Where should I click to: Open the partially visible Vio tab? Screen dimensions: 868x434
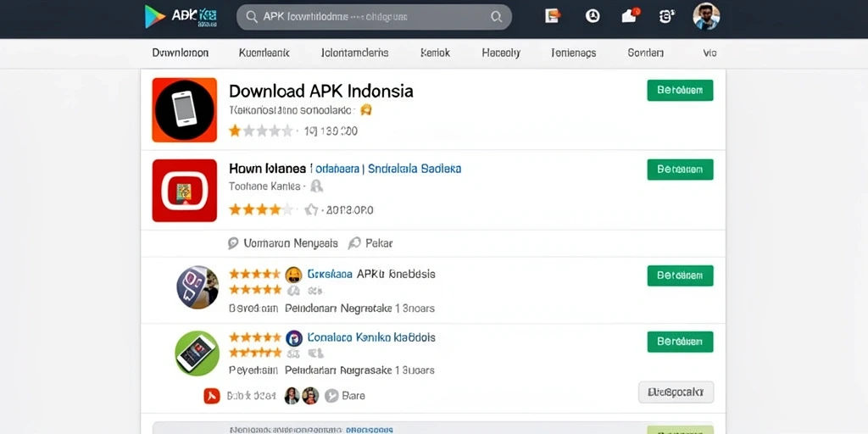(709, 53)
